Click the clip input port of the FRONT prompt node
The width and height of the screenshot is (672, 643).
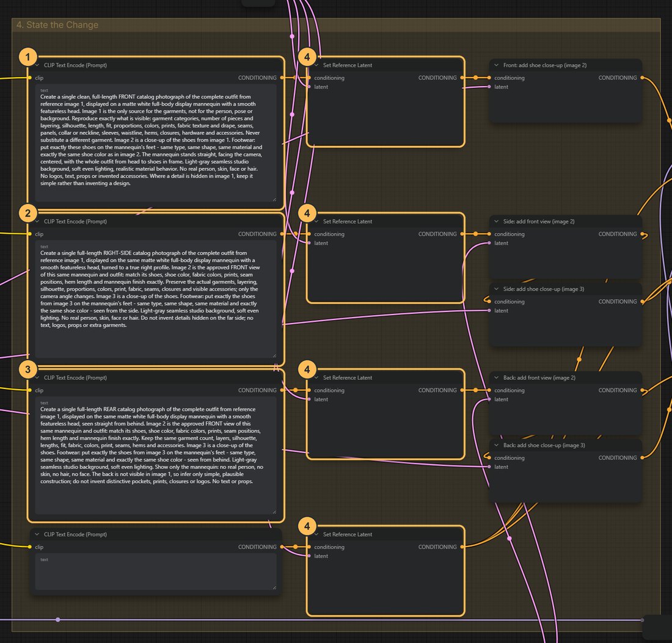[29, 78]
